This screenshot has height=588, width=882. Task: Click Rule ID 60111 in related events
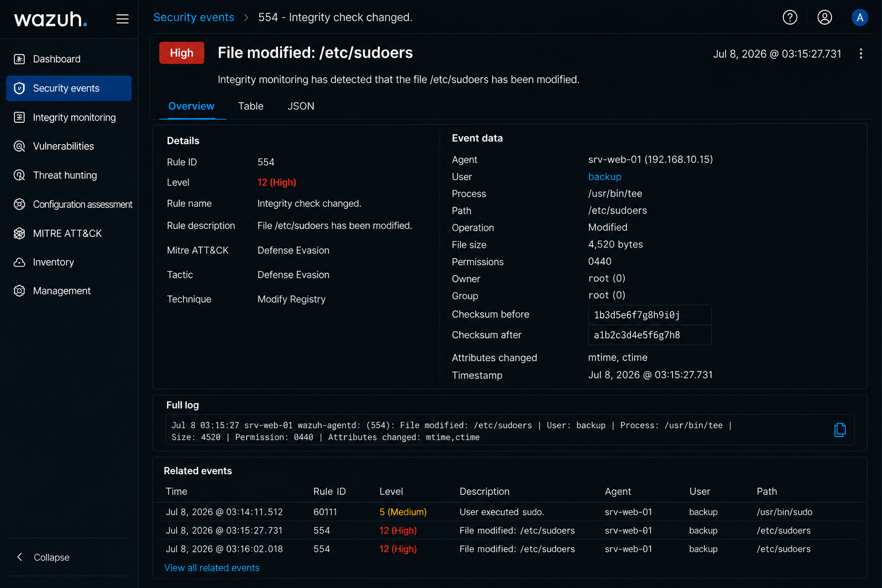coord(325,512)
